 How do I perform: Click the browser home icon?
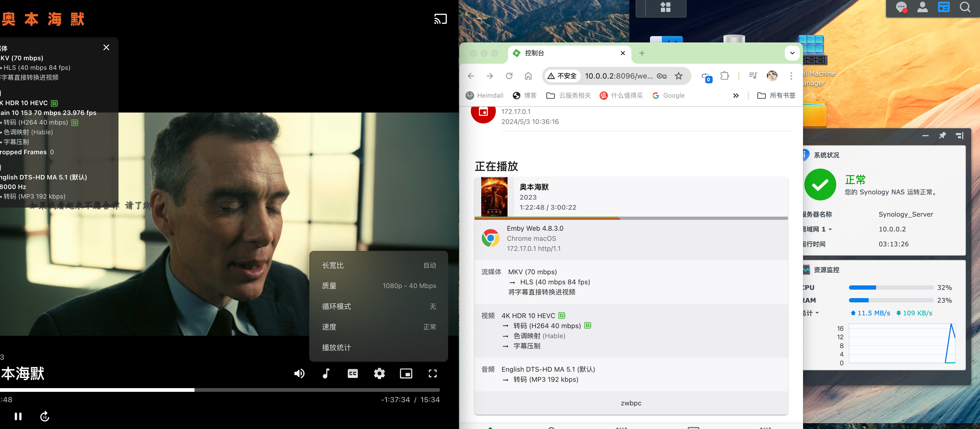coord(528,76)
